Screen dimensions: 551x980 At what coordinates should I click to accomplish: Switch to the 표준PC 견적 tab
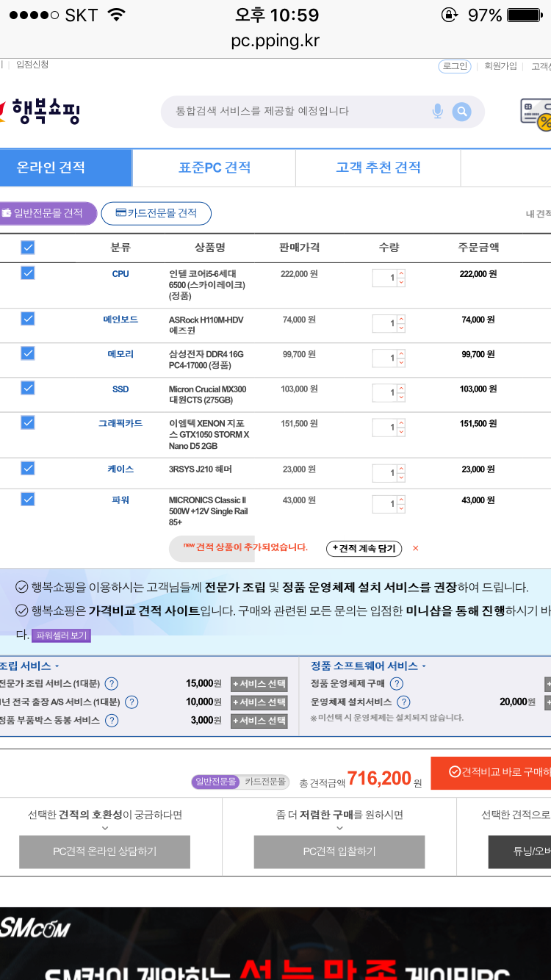214,167
